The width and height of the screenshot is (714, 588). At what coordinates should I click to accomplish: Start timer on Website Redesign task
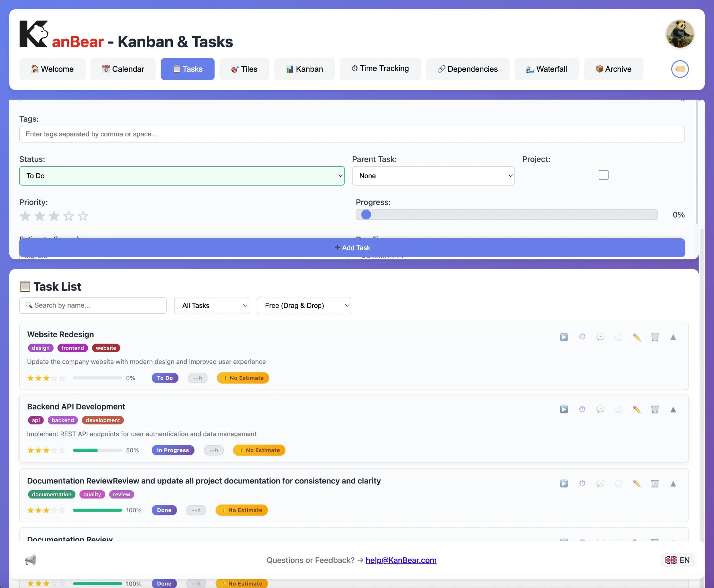tap(564, 337)
